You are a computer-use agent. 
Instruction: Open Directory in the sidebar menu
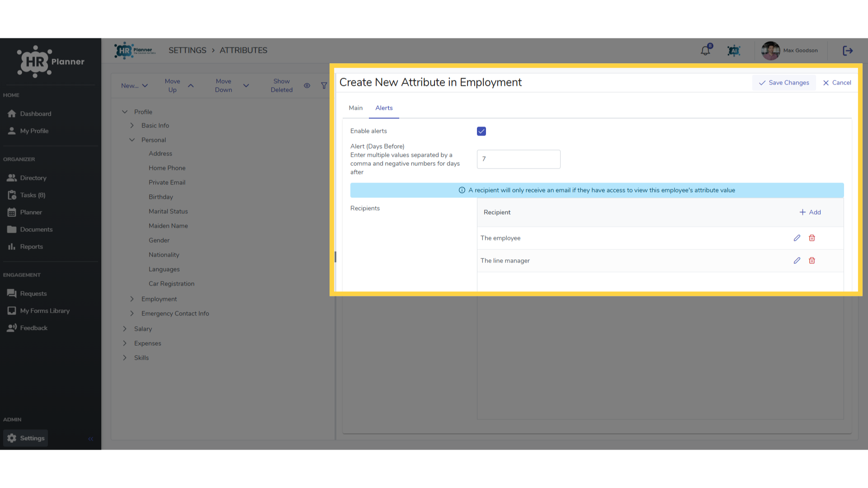pyautogui.click(x=33, y=178)
